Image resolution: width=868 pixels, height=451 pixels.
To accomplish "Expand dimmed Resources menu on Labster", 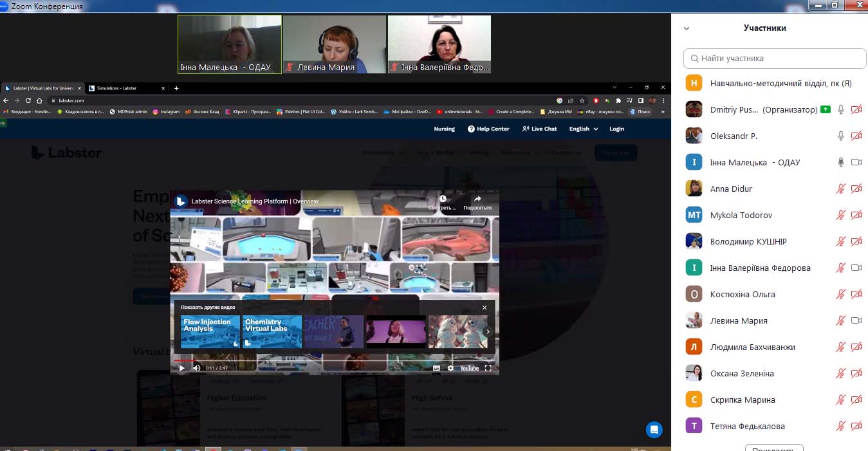I will (519, 152).
